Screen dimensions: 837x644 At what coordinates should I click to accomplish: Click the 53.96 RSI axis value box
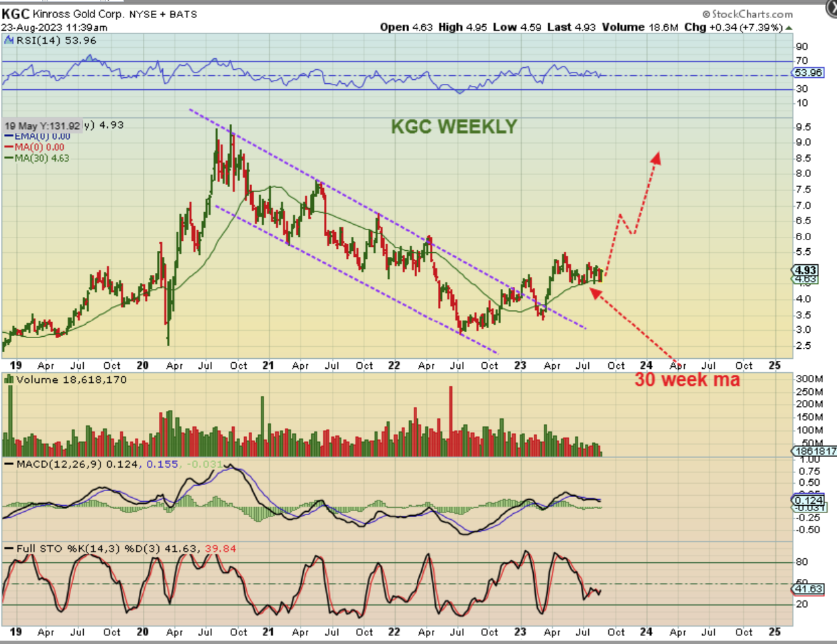(x=807, y=72)
